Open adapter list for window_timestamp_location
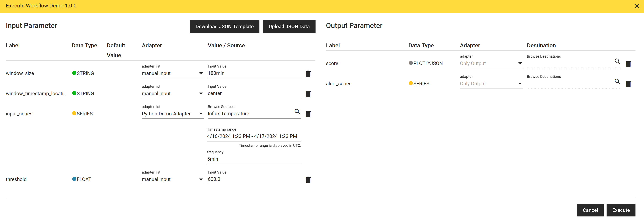This screenshot has height=220, width=644. [173, 94]
